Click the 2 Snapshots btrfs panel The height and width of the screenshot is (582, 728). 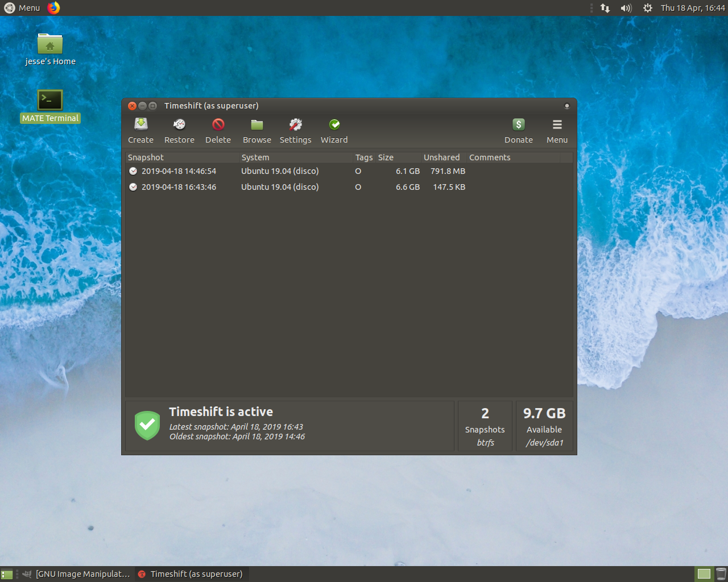(485, 426)
